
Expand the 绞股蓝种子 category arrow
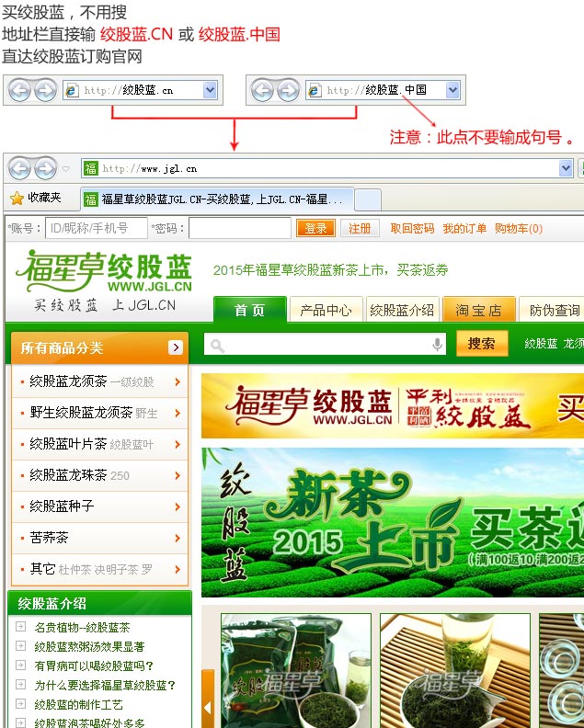pos(177,506)
